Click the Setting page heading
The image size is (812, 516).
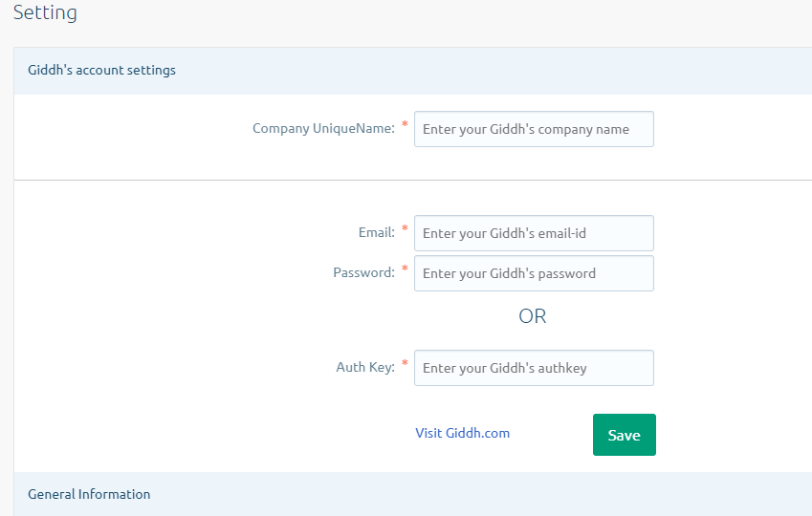(45, 13)
